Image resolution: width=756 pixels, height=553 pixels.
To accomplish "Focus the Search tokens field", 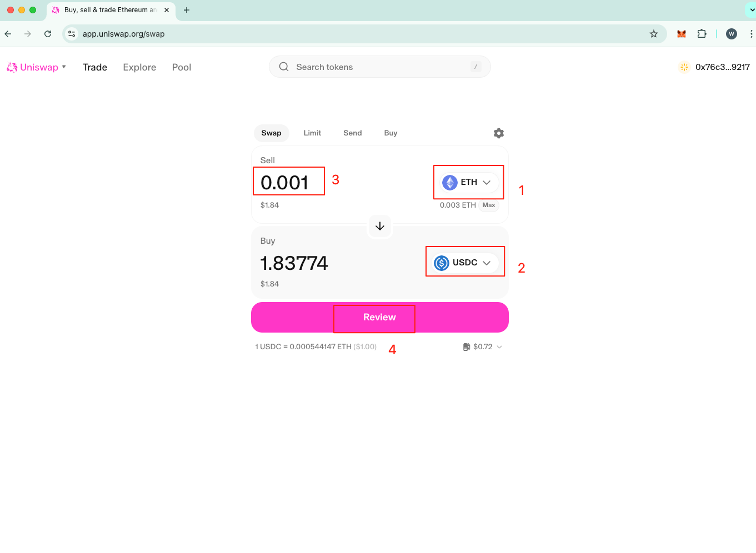I will tap(380, 67).
